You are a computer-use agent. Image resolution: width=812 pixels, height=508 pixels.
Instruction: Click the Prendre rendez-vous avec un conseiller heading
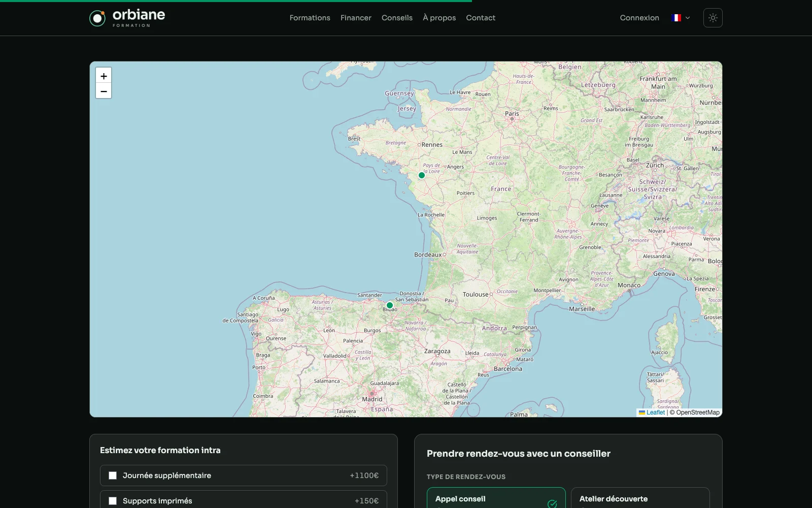pos(519,454)
